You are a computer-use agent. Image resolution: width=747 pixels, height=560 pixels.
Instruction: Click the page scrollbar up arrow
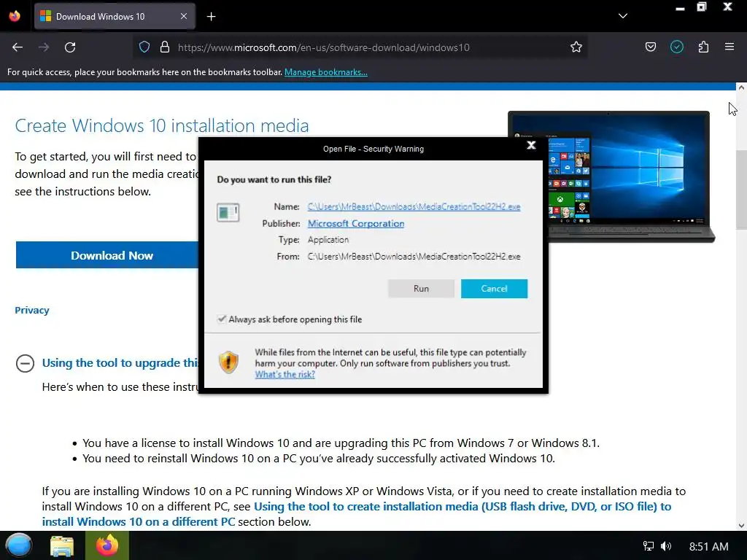point(741,87)
